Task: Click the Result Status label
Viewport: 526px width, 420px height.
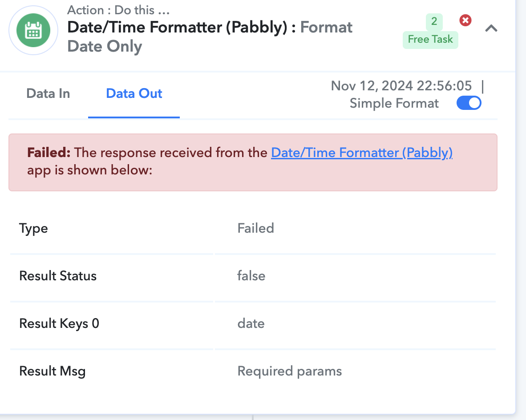Action: pyautogui.click(x=58, y=276)
